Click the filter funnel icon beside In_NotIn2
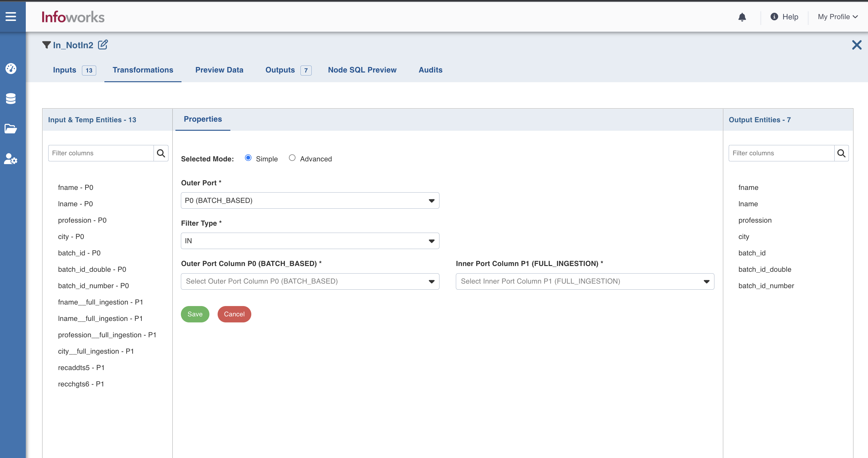Screen dimensions: 868x458 coord(46,45)
